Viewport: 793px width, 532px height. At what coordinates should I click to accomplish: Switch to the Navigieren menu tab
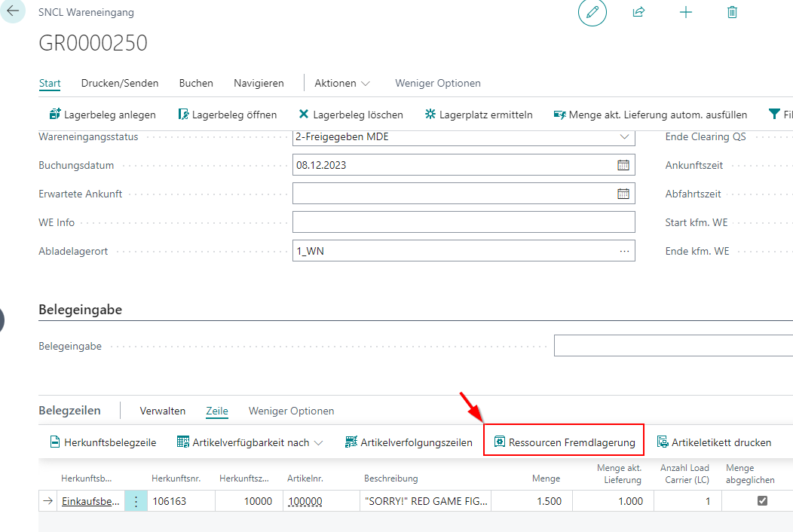pyautogui.click(x=259, y=83)
